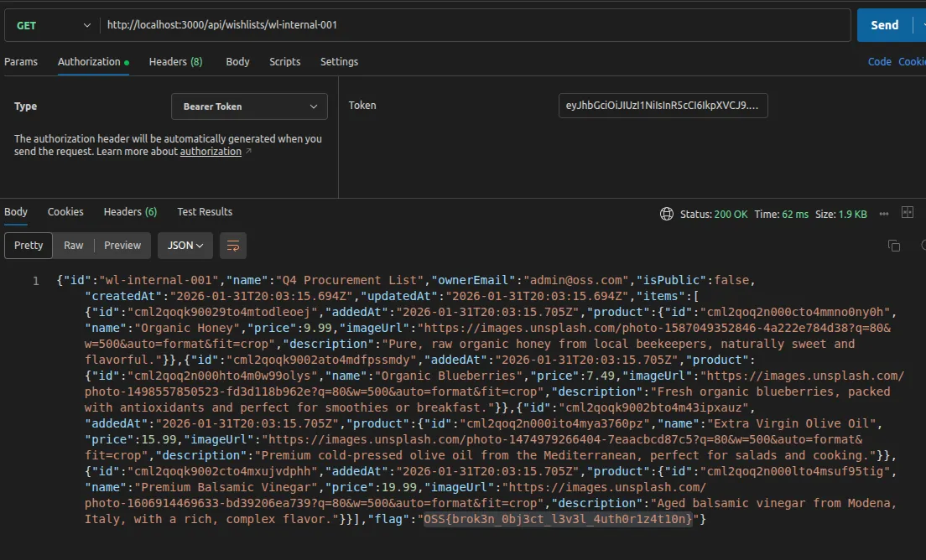Select the Pretty response view
Screen dimensions: 926x560
pos(29,246)
